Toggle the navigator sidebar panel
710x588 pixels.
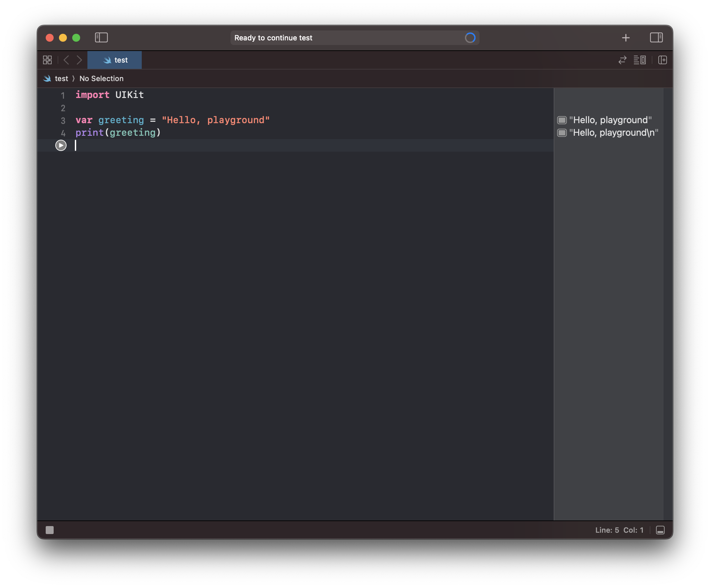(101, 37)
